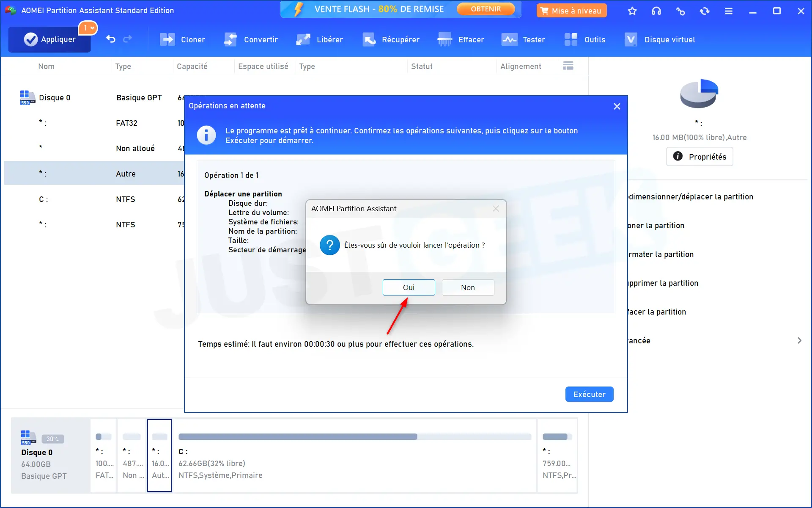This screenshot has width=812, height=508.
Task: Click the Mise à niveau upgrade button
Action: [x=571, y=11]
